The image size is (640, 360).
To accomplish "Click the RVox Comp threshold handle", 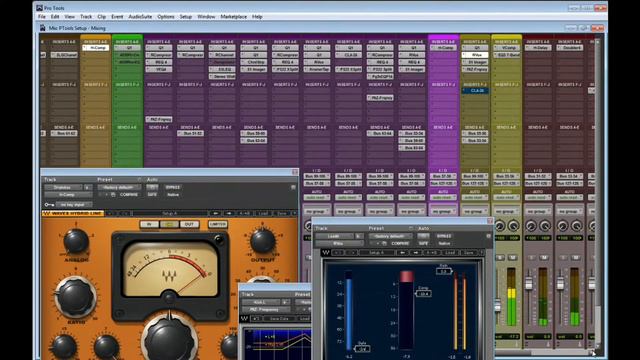I will [423, 293].
